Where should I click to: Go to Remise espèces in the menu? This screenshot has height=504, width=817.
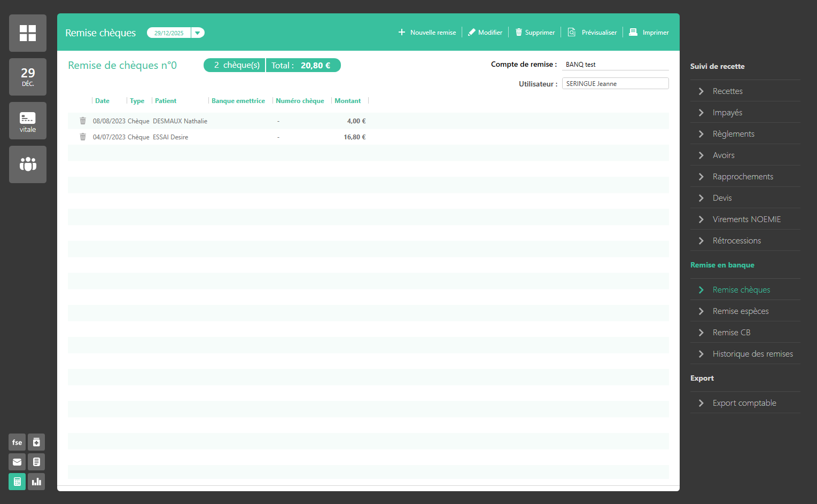pyautogui.click(x=740, y=311)
